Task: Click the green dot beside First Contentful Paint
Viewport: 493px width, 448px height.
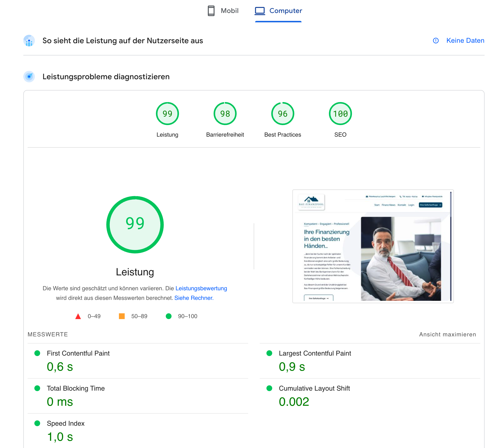Action: click(x=37, y=353)
